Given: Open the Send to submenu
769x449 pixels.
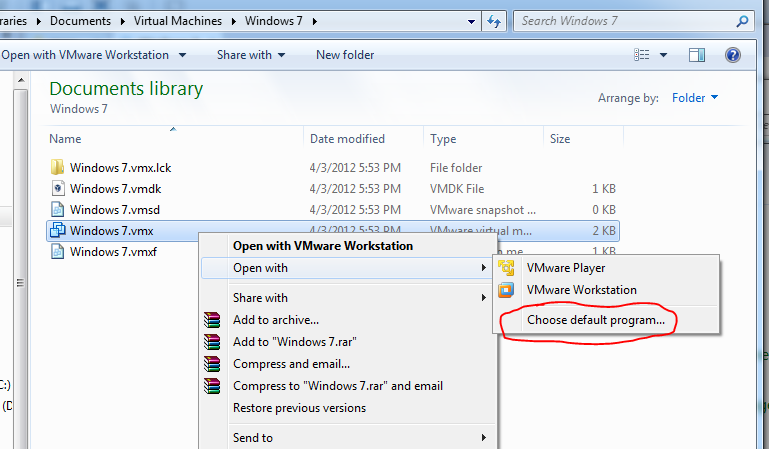Looking at the screenshot, I should pyautogui.click(x=347, y=438).
